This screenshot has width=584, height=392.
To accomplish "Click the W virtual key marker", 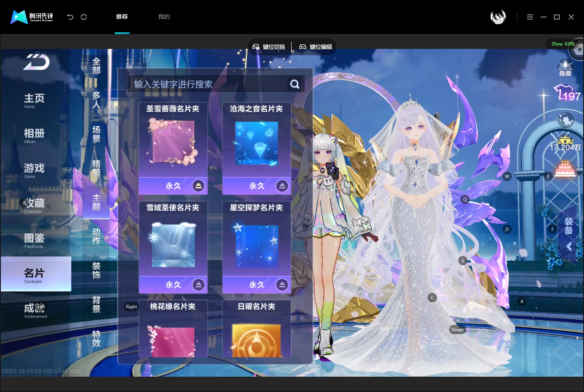I will click(x=507, y=176).
